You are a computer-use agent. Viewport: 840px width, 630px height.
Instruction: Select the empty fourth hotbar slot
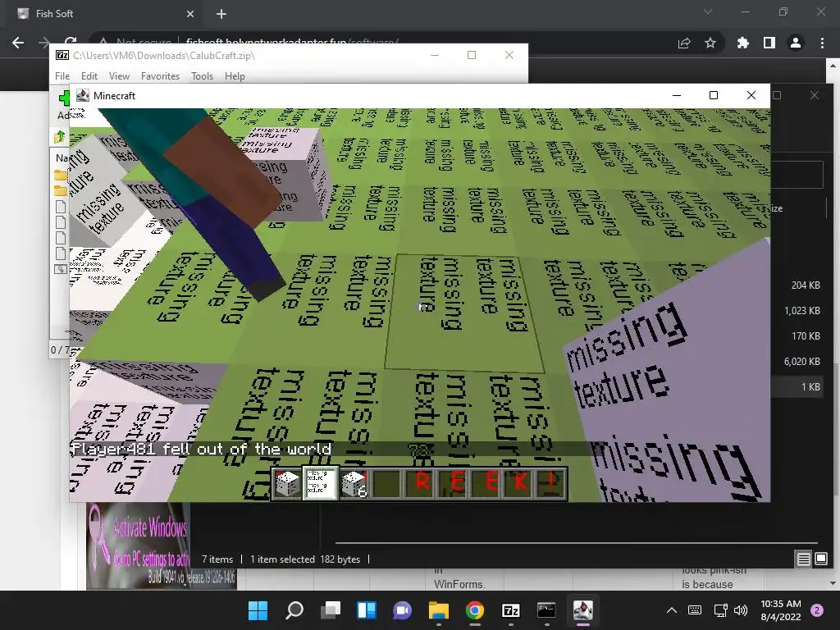[387, 484]
